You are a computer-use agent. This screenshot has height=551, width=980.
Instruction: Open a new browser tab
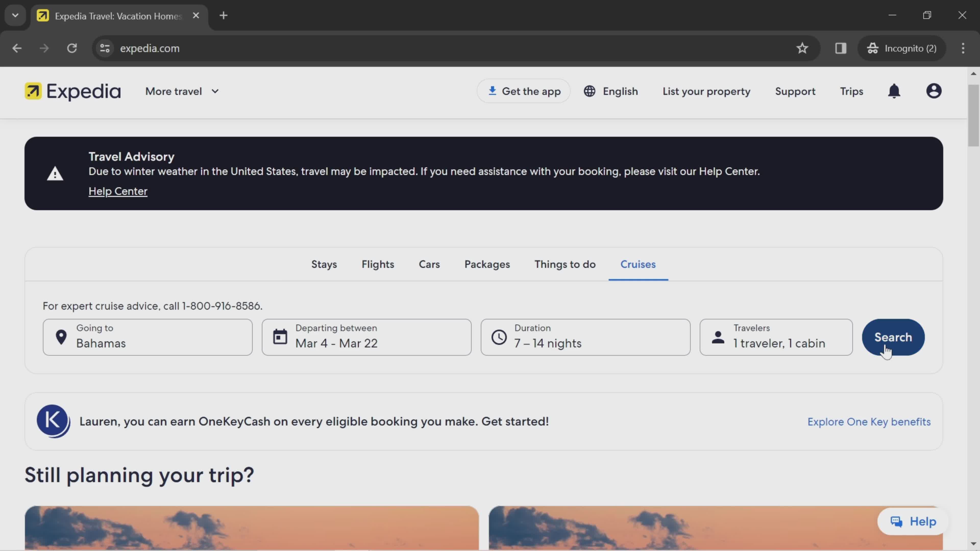[x=224, y=16]
